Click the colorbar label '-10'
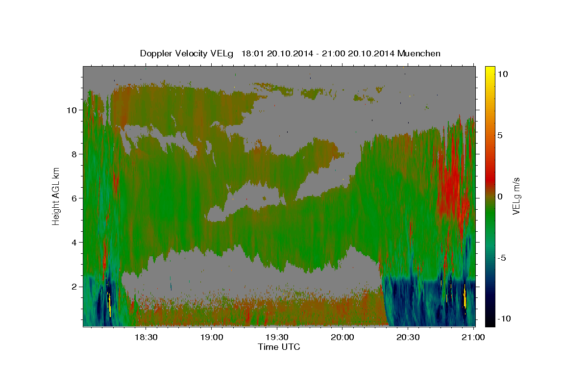The image size is (588, 392). (x=503, y=318)
